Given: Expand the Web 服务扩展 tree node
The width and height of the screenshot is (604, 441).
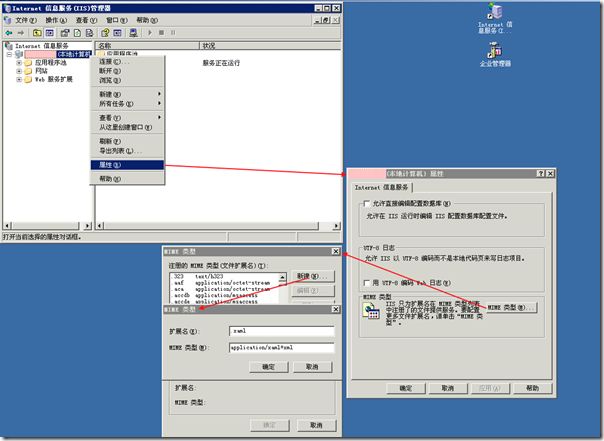Looking at the screenshot, I should pyautogui.click(x=19, y=79).
